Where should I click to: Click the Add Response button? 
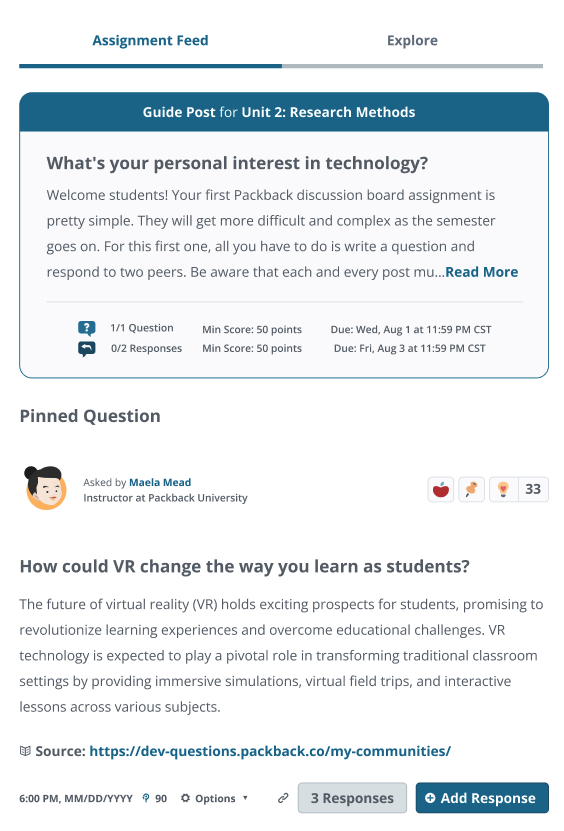tap(482, 798)
